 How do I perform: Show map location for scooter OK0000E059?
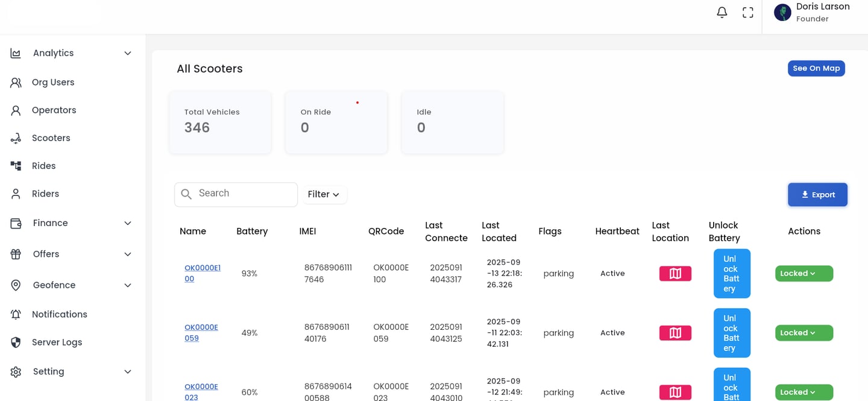[675, 333]
